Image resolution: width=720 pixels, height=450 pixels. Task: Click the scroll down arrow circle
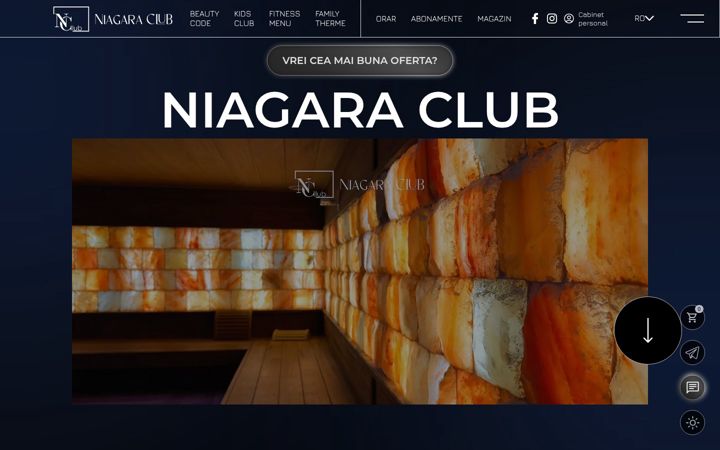pos(647,331)
